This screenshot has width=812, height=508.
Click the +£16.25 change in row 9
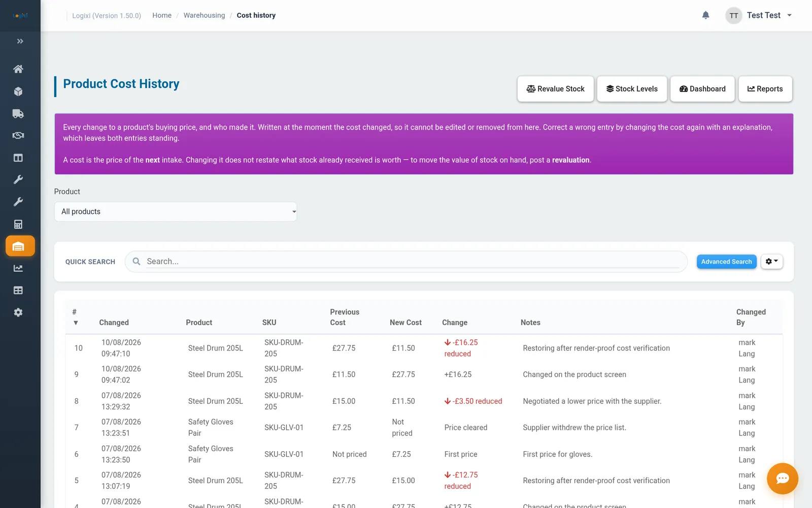(458, 374)
